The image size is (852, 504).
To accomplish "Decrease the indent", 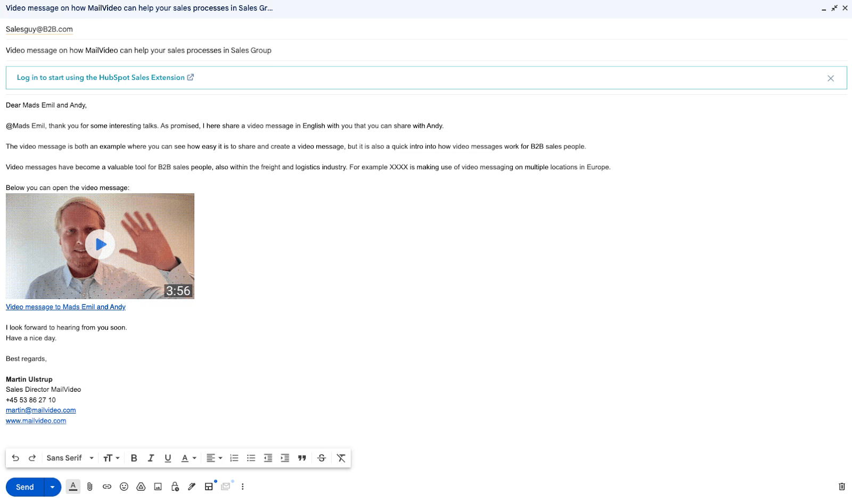I will point(268,458).
